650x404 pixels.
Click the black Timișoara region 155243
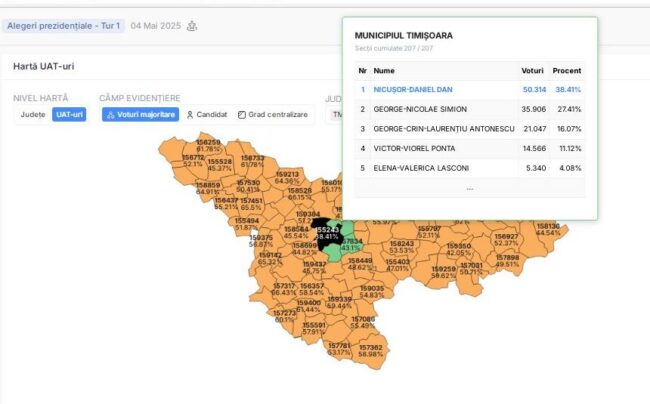pyautogui.click(x=325, y=233)
